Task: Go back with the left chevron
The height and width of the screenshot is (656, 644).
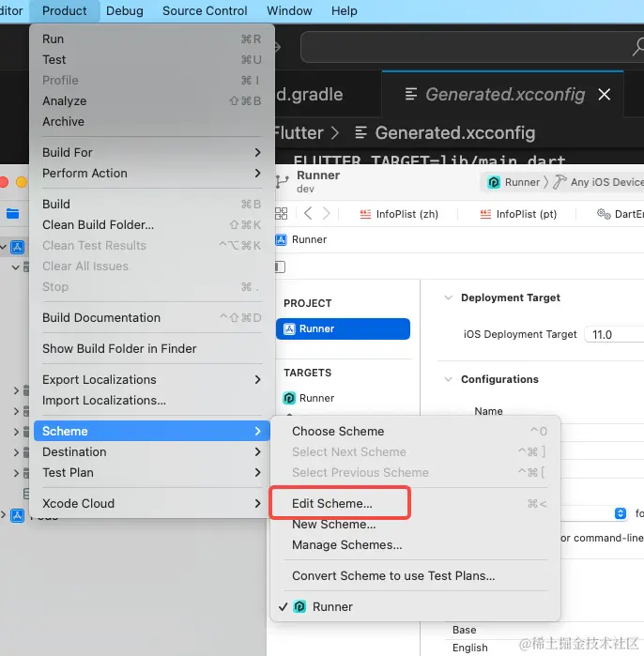Action: coord(308,214)
